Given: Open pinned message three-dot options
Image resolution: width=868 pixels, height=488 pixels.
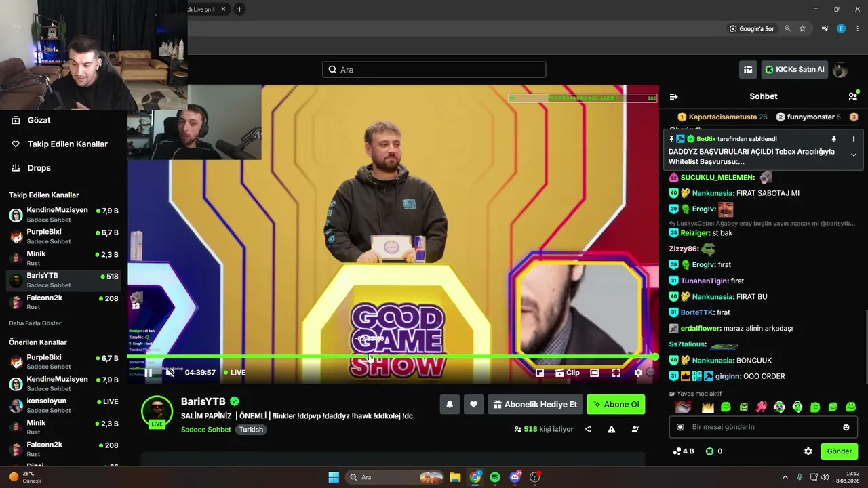Looking at the screenshot, I should point(854,139).
